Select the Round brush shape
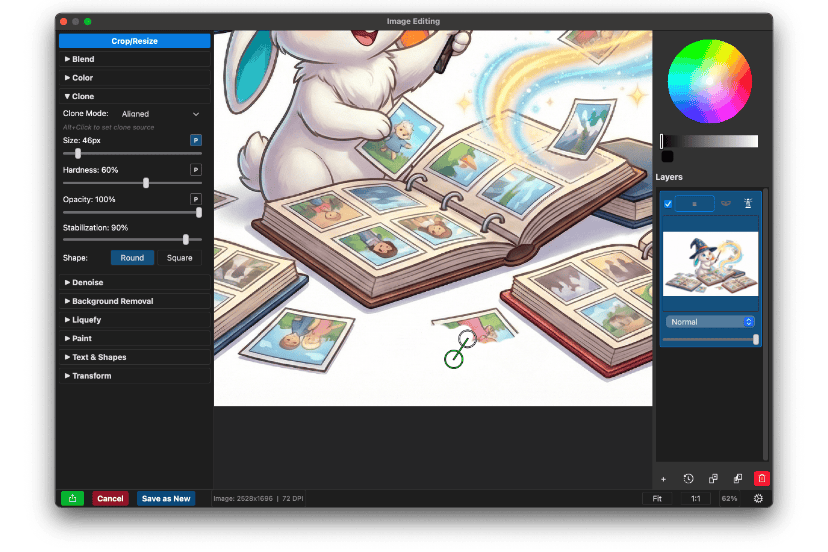The width and height of the screenshot is (828, 552). (132, 258)
